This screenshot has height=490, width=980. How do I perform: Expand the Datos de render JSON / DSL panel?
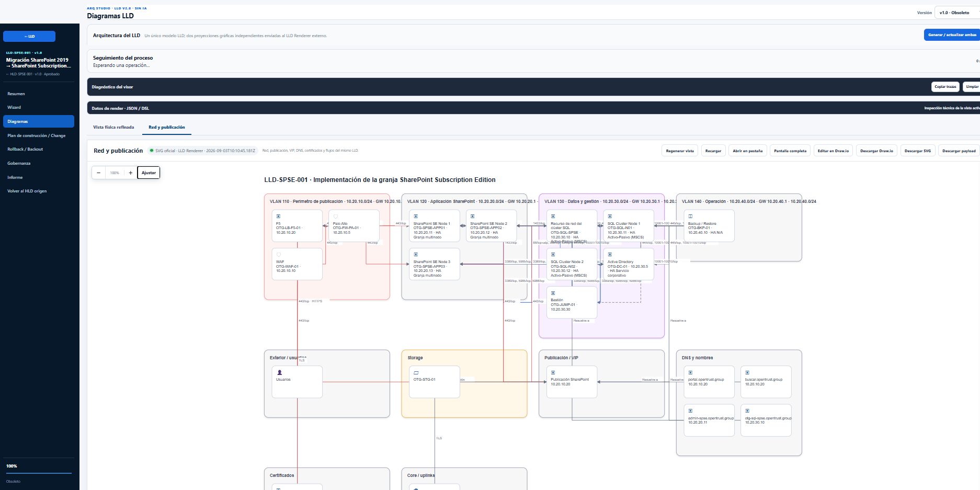click(x=533, y=108)
